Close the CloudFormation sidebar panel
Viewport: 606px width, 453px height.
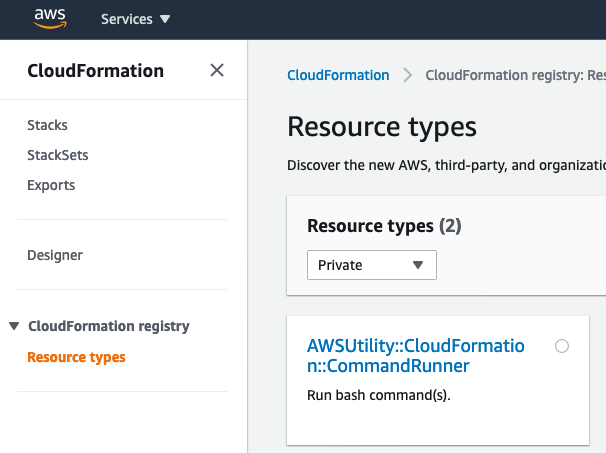[x=217, y=70]
